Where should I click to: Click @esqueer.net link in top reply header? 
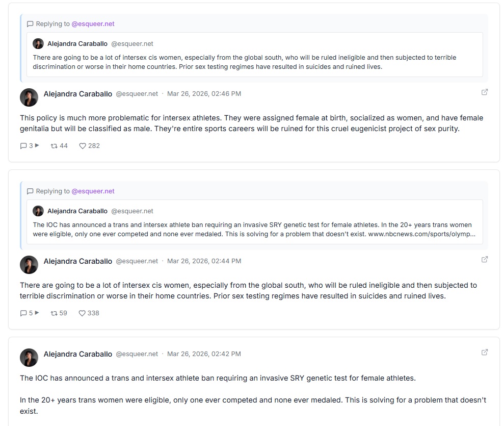[x=93, y=24]
